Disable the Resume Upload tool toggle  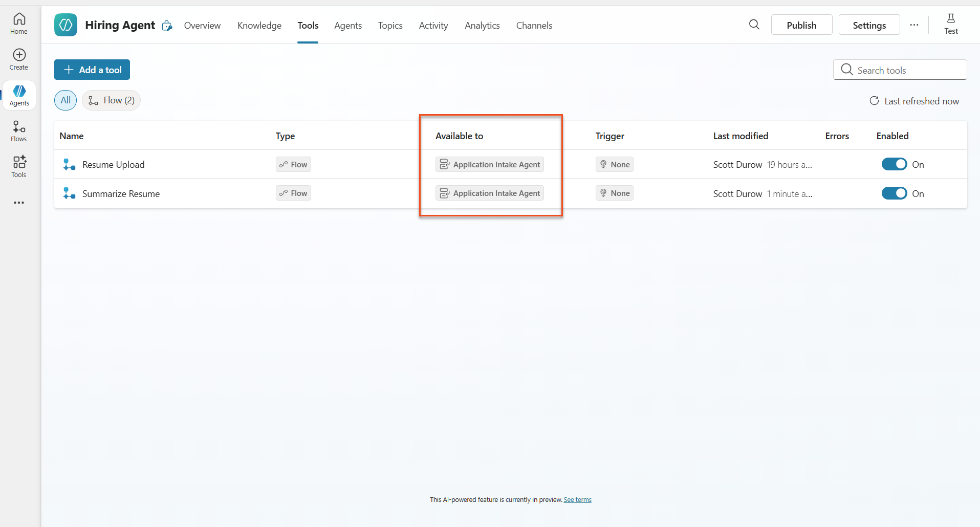(x=894, y=164)
